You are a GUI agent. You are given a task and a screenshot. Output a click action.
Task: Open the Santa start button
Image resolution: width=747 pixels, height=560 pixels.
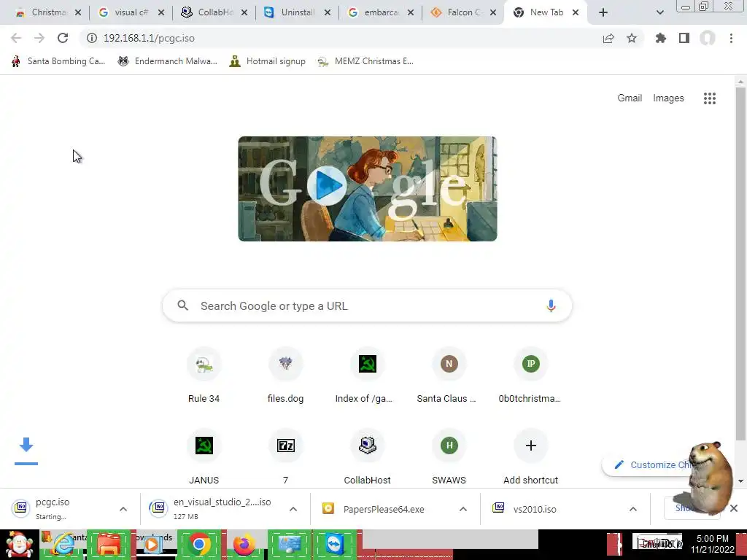tap(19, 545)
